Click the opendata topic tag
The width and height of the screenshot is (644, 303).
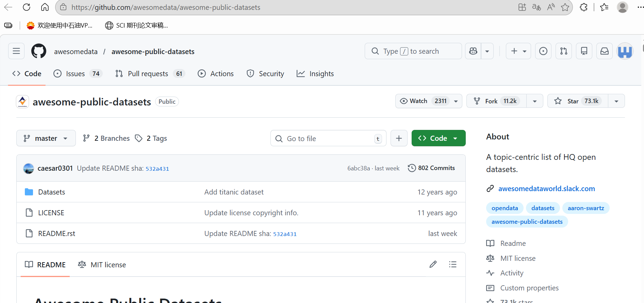505,208
